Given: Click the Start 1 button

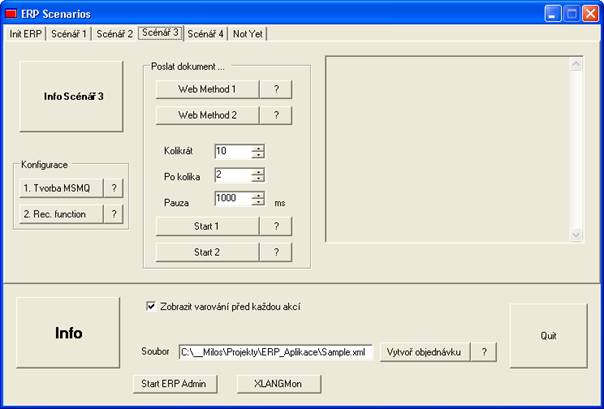Looking at the screenshot, I should (207, 226).
